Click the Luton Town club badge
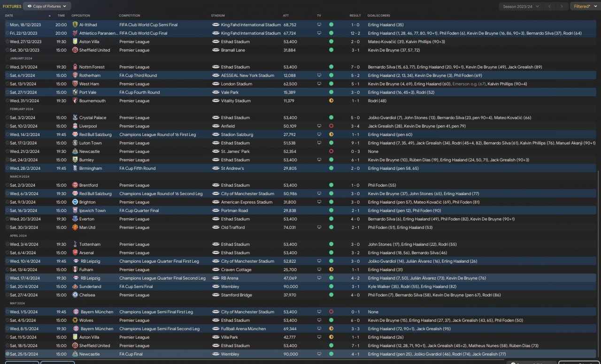The width and height of the screenshot is (601, 364). click(75, 143)
